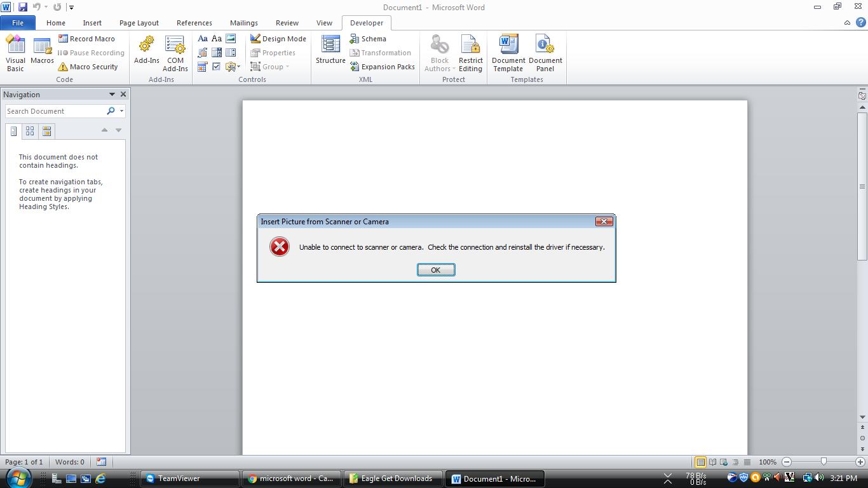This screenshot has height=488, width=868.
Task: Open Document Template dialog
Action: pyautogui.click(x=508, y=54)
